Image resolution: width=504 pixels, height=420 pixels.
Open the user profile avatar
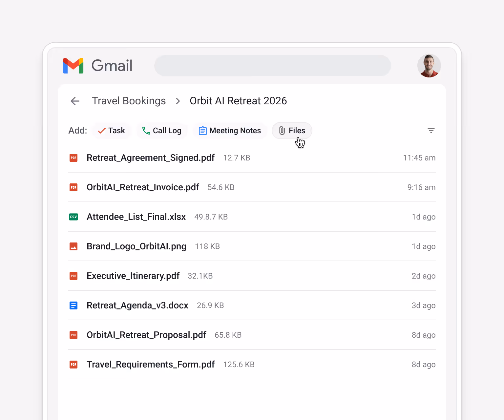coord(429,66)
